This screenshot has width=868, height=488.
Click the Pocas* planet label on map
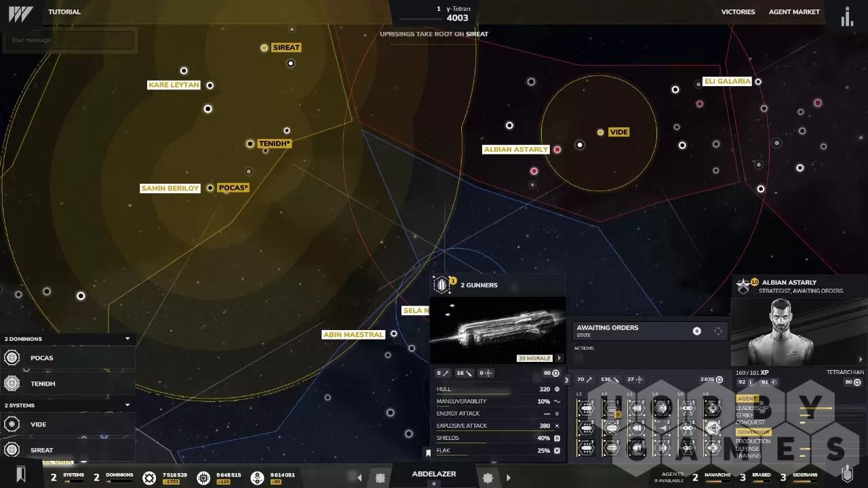pyautogui.click(x=233, y=188)
